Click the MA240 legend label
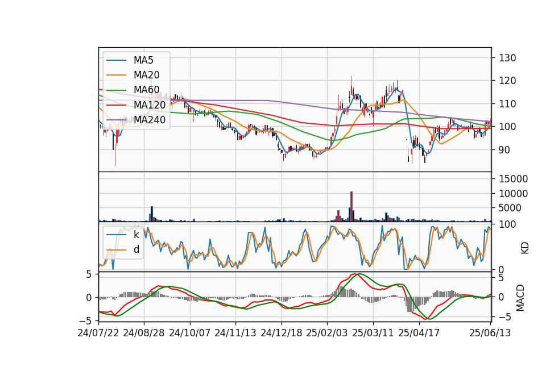 pyautogui.click(x=150, y=120)
